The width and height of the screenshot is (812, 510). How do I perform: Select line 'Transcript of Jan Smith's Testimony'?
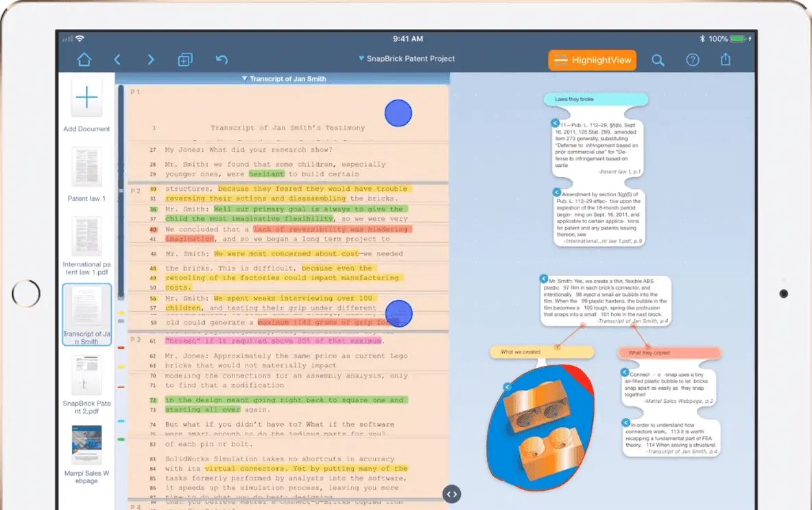click(288, 128)
